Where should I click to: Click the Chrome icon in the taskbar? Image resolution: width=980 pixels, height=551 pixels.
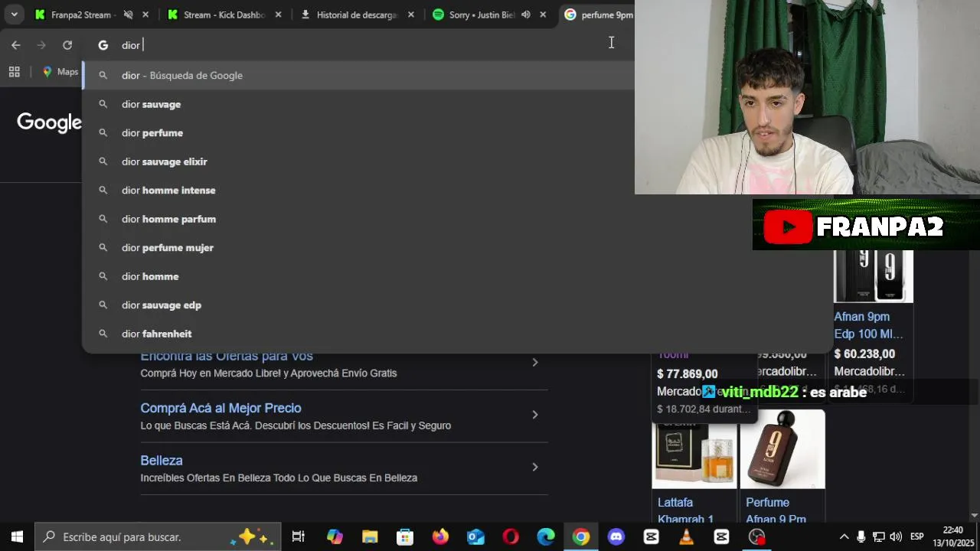point(581,537)
